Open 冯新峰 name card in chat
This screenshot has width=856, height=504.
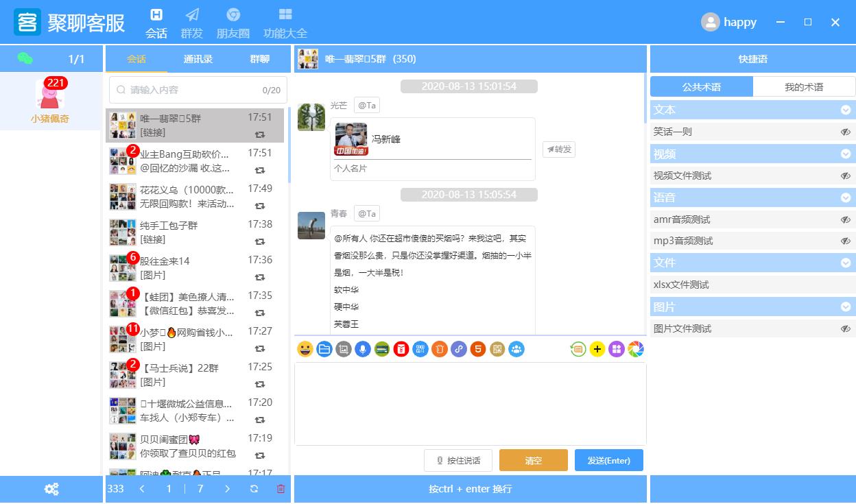pos(432,149)
